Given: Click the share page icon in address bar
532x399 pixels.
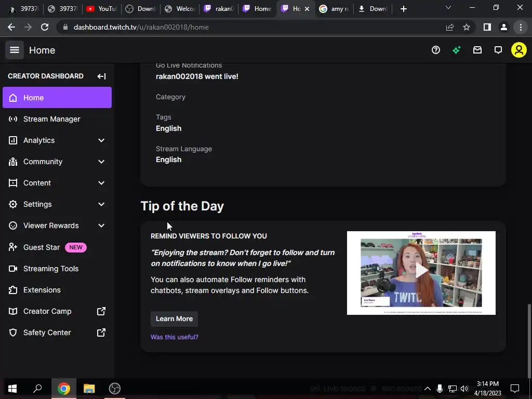Looking at the screenshot, I should click(x=450, y=27).
